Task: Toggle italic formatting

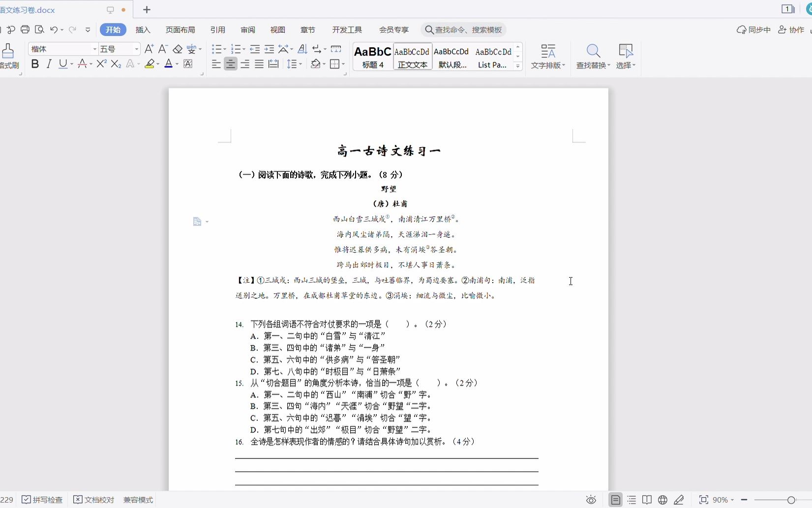Action: [x=49, y=64]
